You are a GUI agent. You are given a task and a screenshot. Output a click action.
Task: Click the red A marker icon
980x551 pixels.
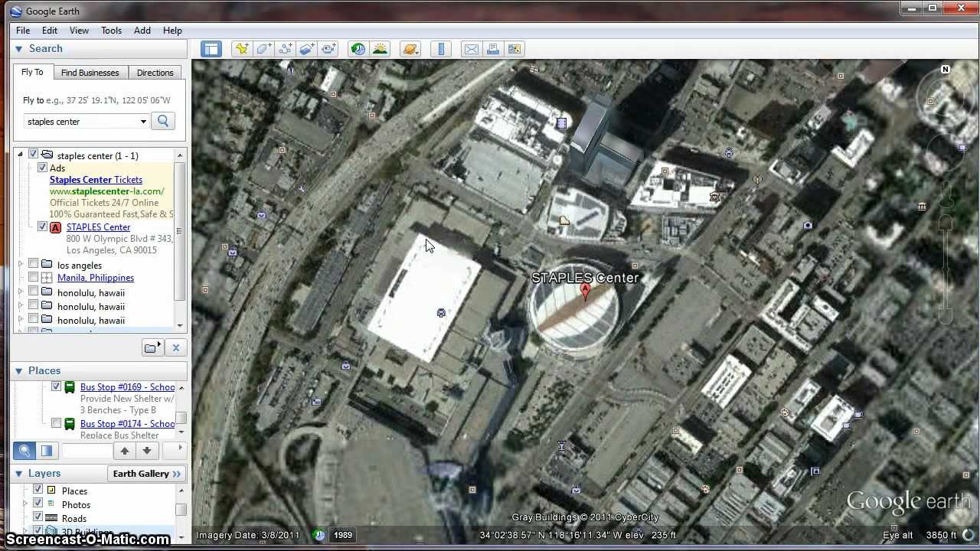coord(56,227)
